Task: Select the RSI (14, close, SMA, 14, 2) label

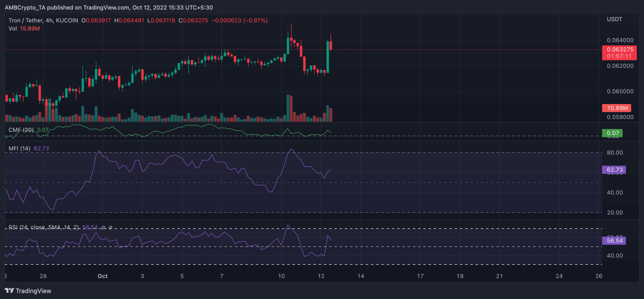Action: [x=44, y=227]
